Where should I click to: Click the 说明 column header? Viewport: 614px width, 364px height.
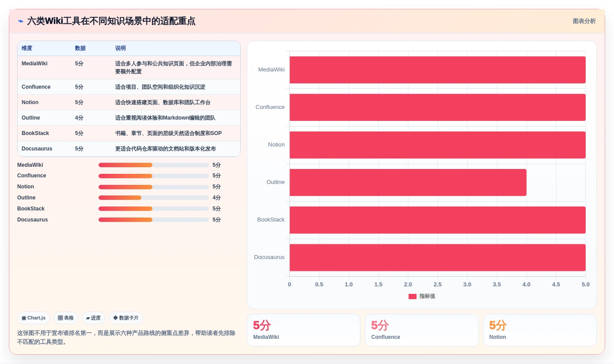coord(121,48)
